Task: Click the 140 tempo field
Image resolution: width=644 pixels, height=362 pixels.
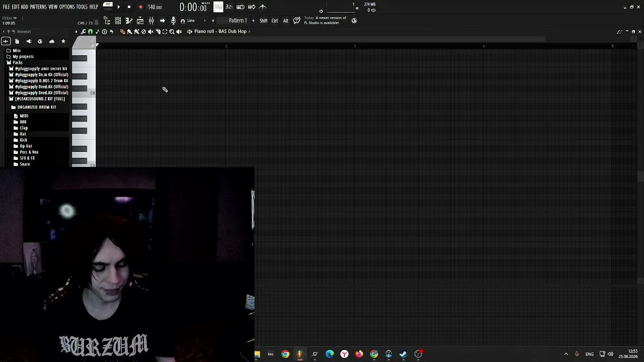Action: [x=155, y=7]
